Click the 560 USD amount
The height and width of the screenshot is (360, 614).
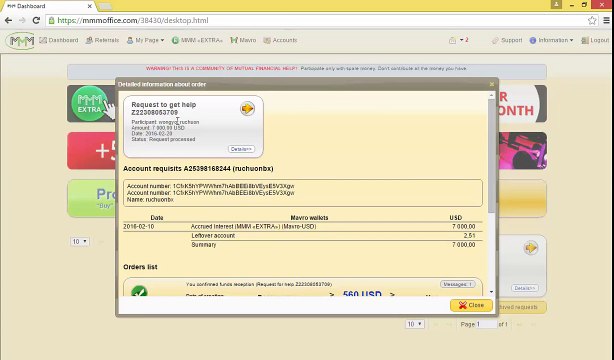pyautogui.click(x=362, y=293)
